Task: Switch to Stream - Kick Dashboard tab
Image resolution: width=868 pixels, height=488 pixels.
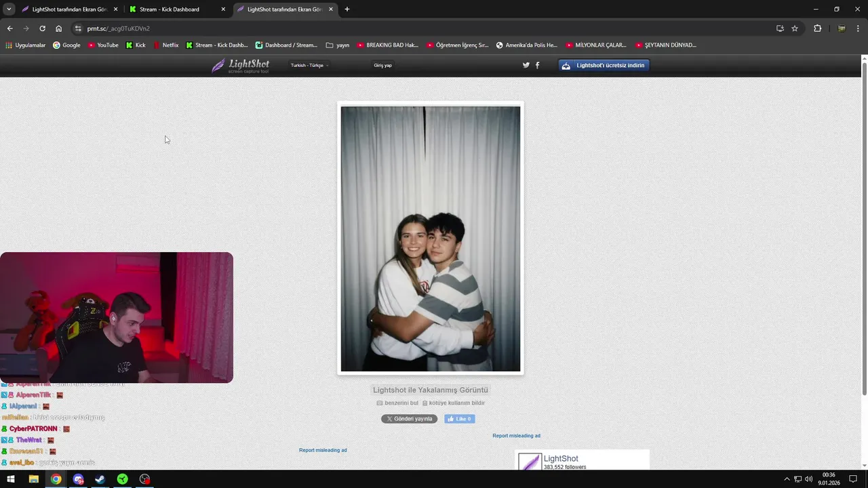Action: [x=177, y=9]
